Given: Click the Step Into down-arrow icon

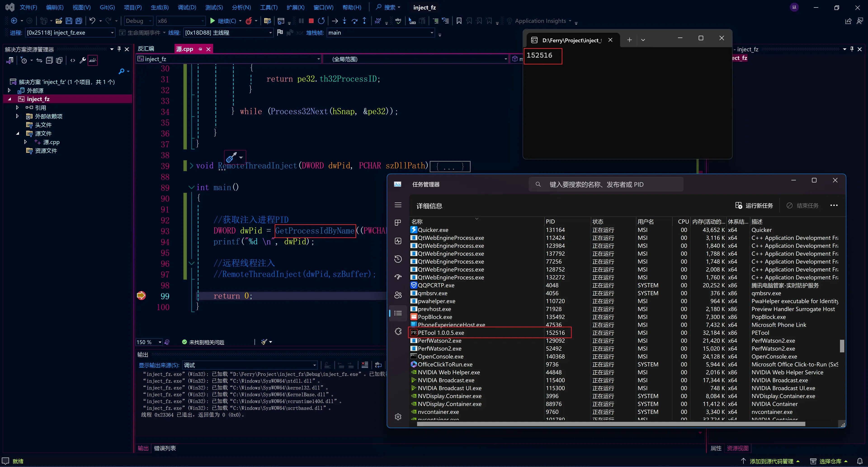Looking at the screenshot, I should pos(344,21).
